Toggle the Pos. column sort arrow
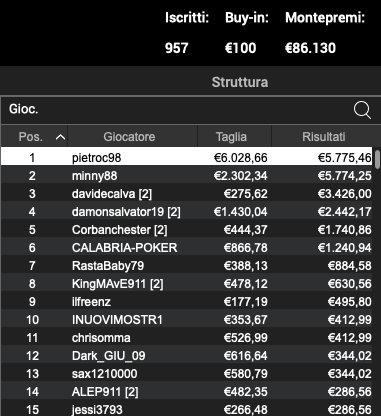The width and height of the screenshot is (381, 416). 60,137
